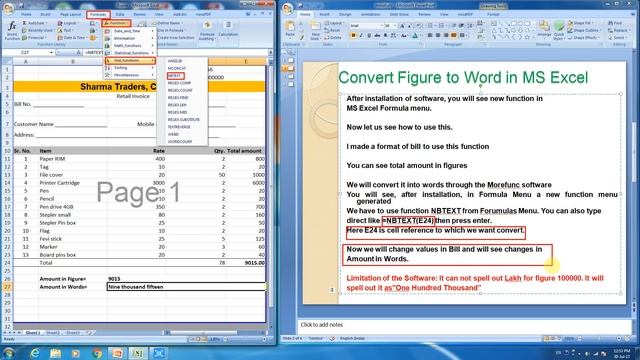Click the media player taskbar icon
640x360 pixels.
point(76,353)
